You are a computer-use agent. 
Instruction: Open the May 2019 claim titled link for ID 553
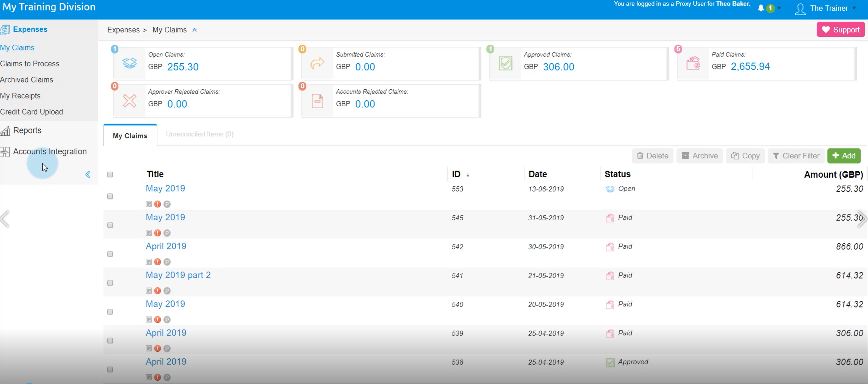[165, 189]
